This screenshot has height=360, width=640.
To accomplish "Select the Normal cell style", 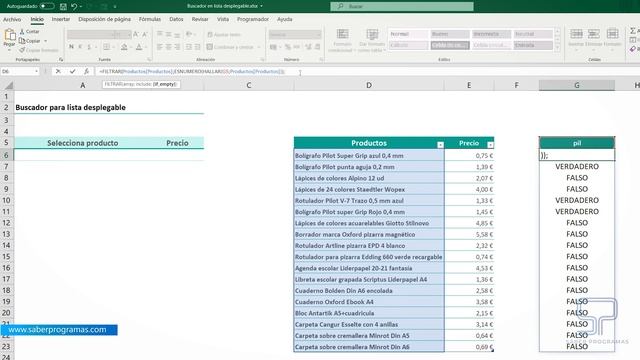I will point(408,34).
